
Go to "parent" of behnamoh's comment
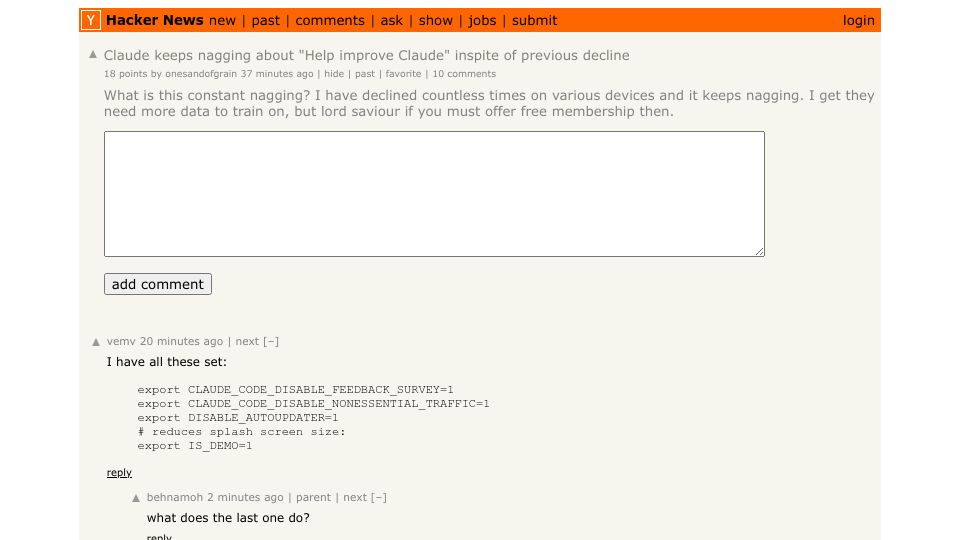click(x=313, y=498)
